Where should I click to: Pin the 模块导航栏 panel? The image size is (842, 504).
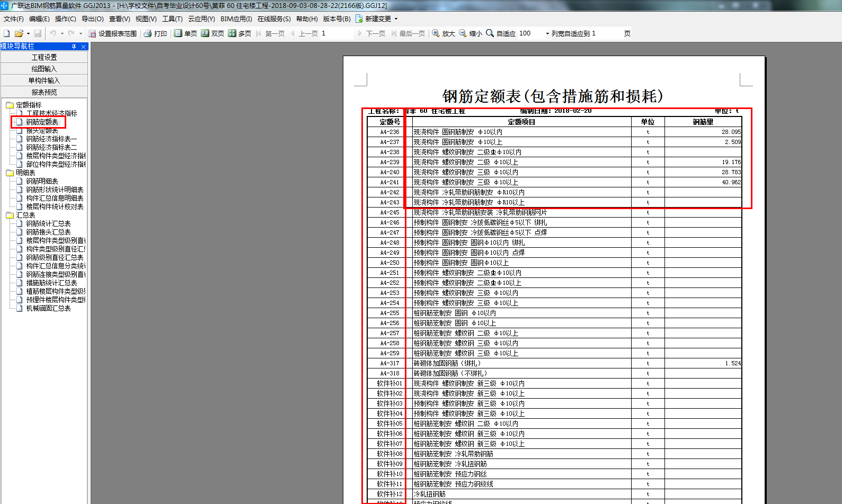[x=74, y=47]
